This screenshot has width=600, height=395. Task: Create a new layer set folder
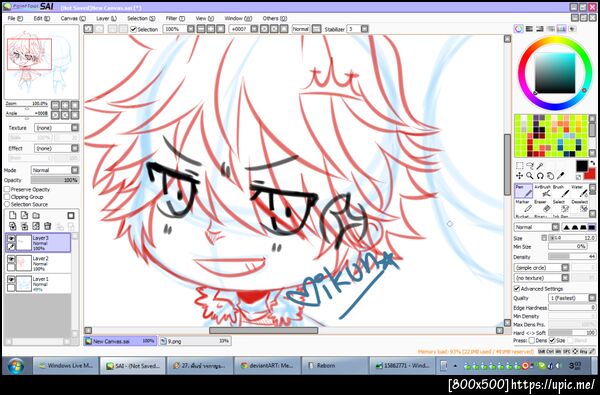[36, 215]
